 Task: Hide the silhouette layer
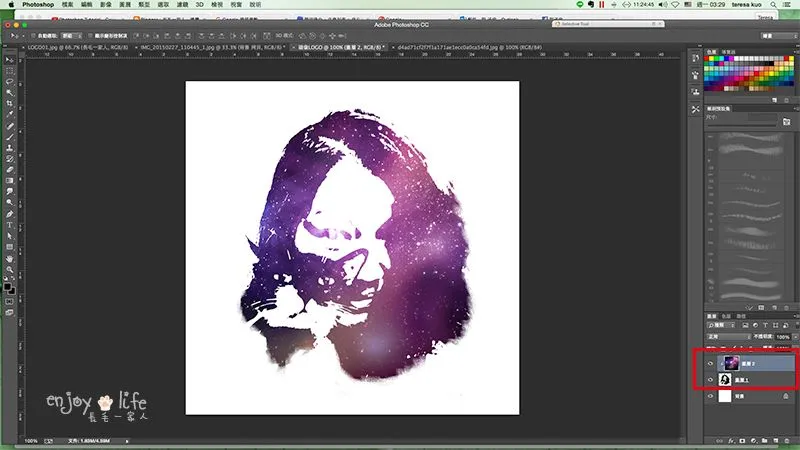pos(710,380)
